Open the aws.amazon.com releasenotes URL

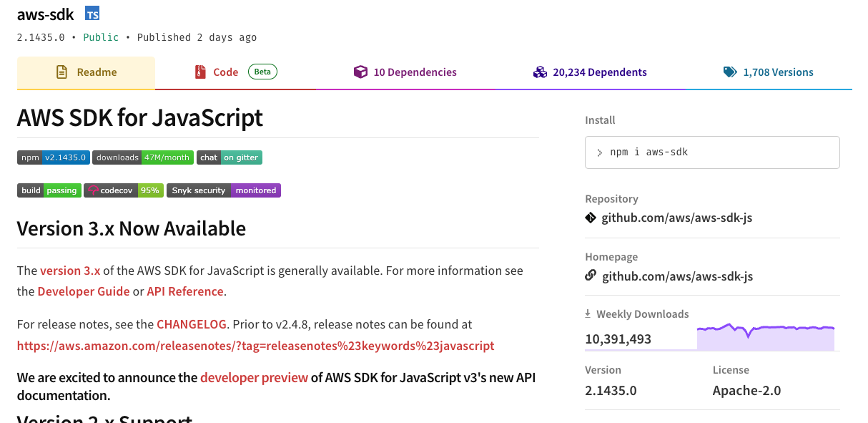point(256,346)
